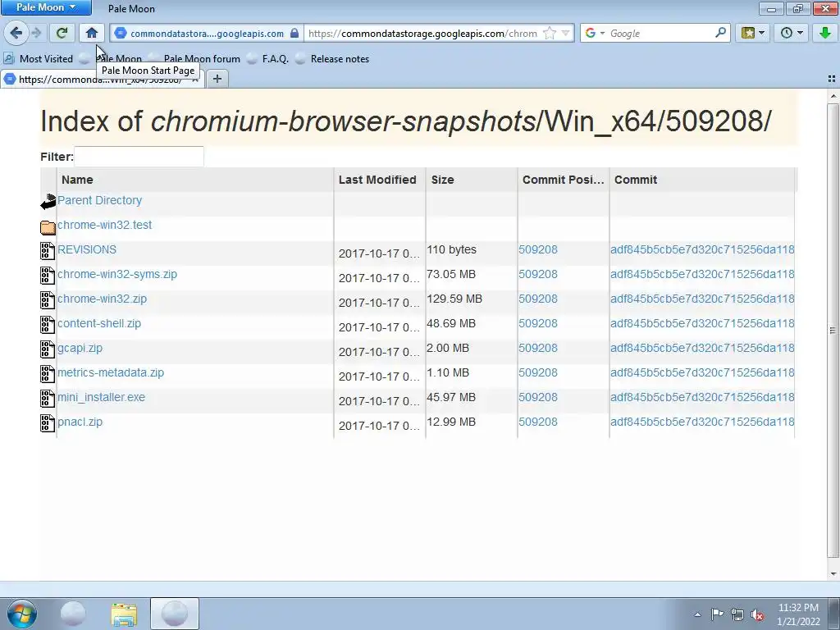This screenshot has height=630, width=840.
Task: Open the REVISIONS file link
Action: click(x=87, y=249)
